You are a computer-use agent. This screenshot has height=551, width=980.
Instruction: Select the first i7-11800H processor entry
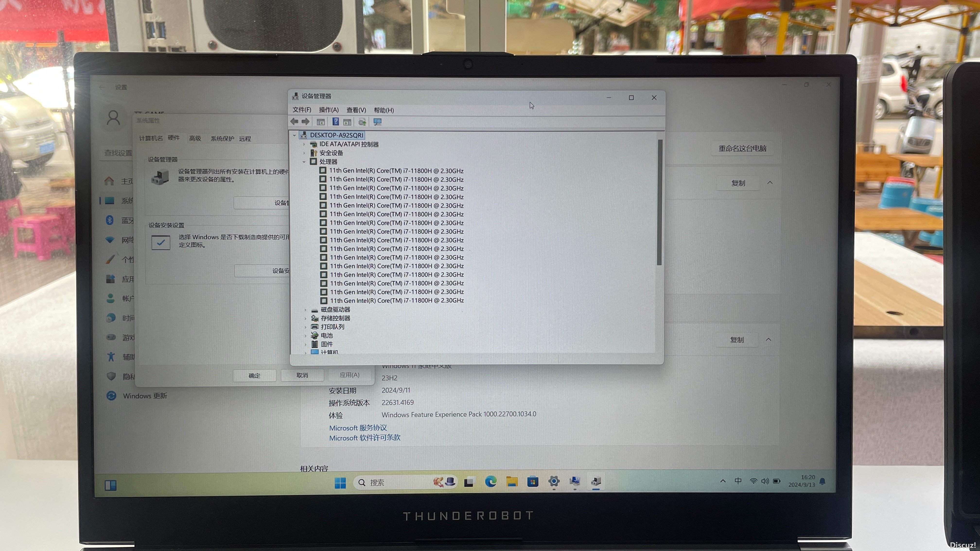(396, 171)
